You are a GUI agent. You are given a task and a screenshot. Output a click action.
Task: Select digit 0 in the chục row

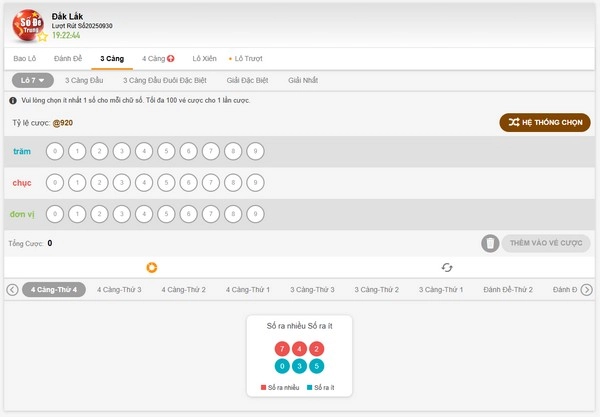tap(56, 182)
